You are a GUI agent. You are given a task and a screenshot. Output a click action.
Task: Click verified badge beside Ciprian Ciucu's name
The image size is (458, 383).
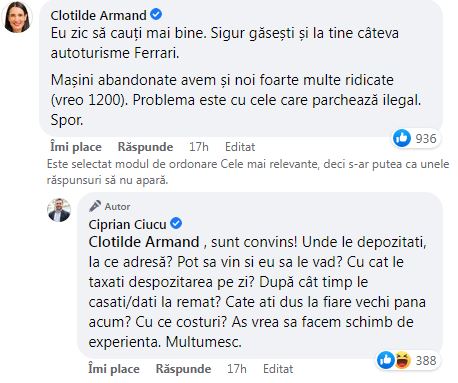tap(176, 223)
